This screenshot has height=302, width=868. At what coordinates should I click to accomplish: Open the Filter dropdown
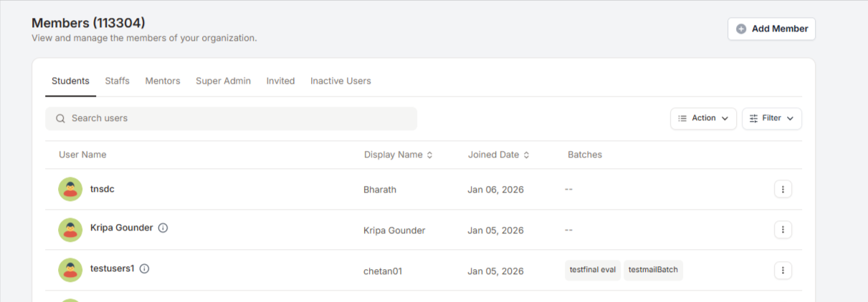pyautogui.click(x=771, y=118)
